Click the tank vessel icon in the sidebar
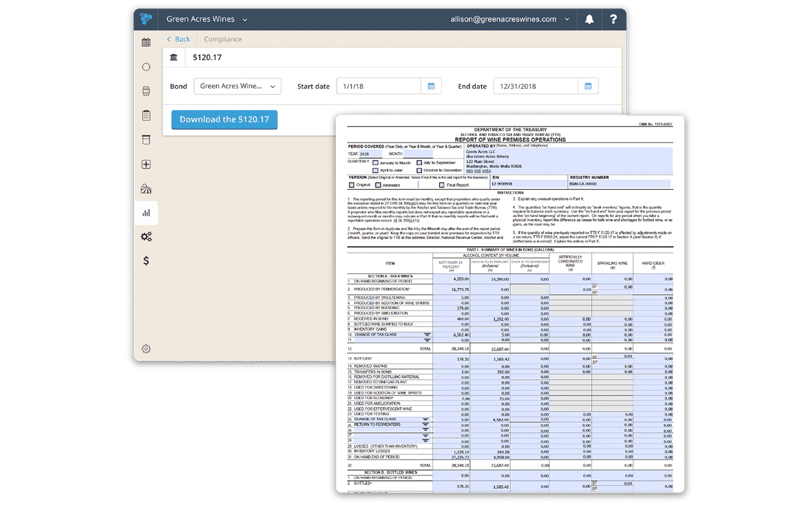 point(146,139)
